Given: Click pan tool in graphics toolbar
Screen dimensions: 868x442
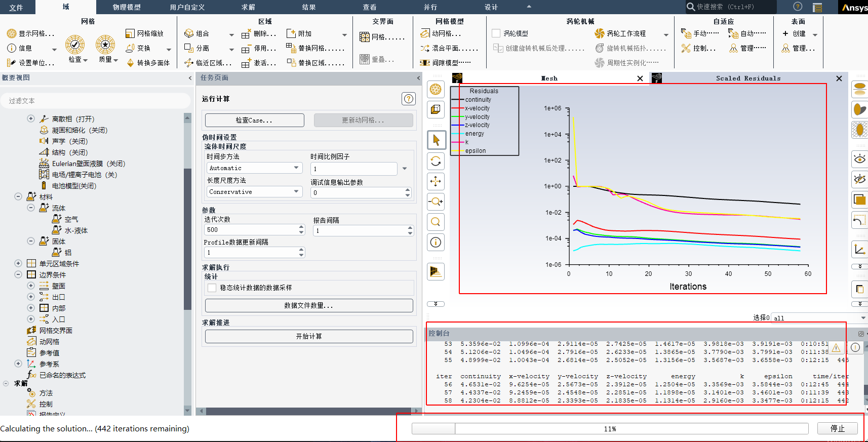Looking at the screenshot, I should click(x=436, y=181).
